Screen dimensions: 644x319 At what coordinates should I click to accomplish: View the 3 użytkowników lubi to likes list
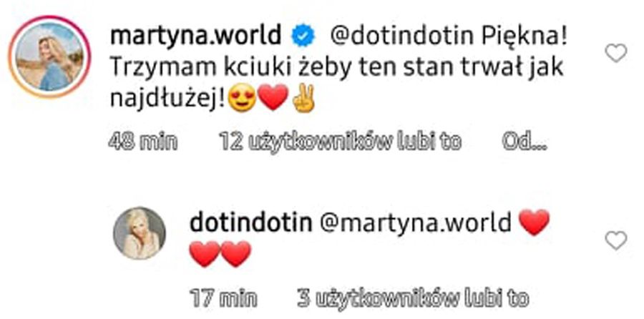413,298
